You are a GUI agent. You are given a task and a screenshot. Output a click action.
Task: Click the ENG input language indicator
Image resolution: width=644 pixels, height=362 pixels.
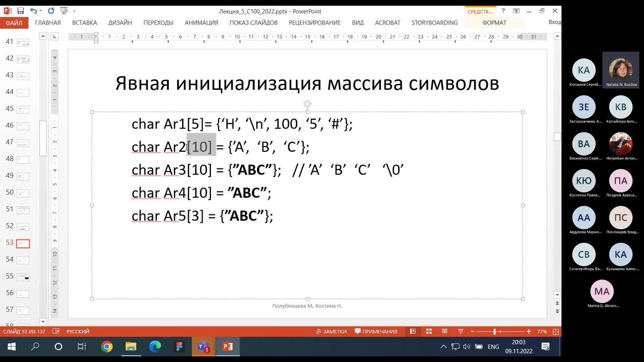click(x=493, y=347)
